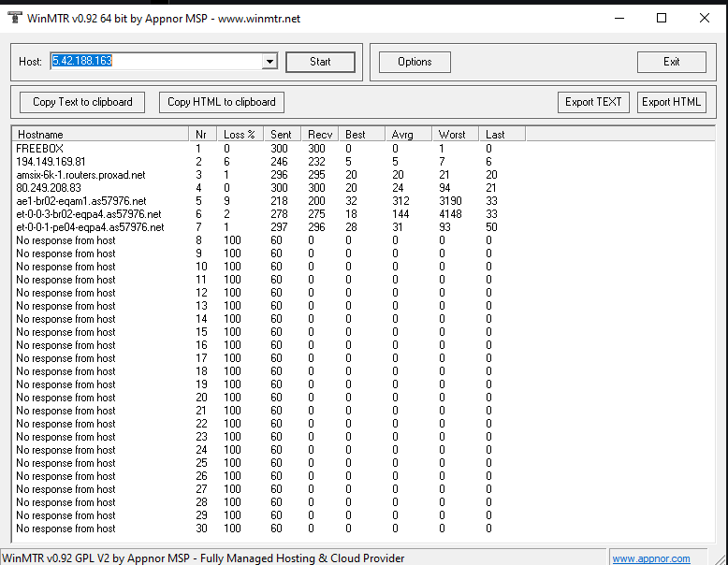Screen dimensions: 728x565
Task: Click the Nr column header
Action: [x=203, y=134]
